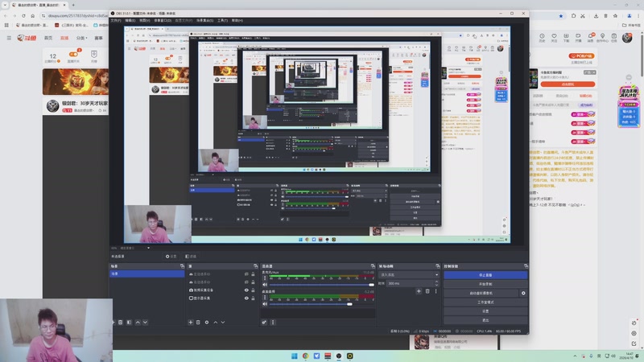Click the blue 停止直播 stop streaming button
This screenshot has height=362, width=644.
click(x=485, y=275)
